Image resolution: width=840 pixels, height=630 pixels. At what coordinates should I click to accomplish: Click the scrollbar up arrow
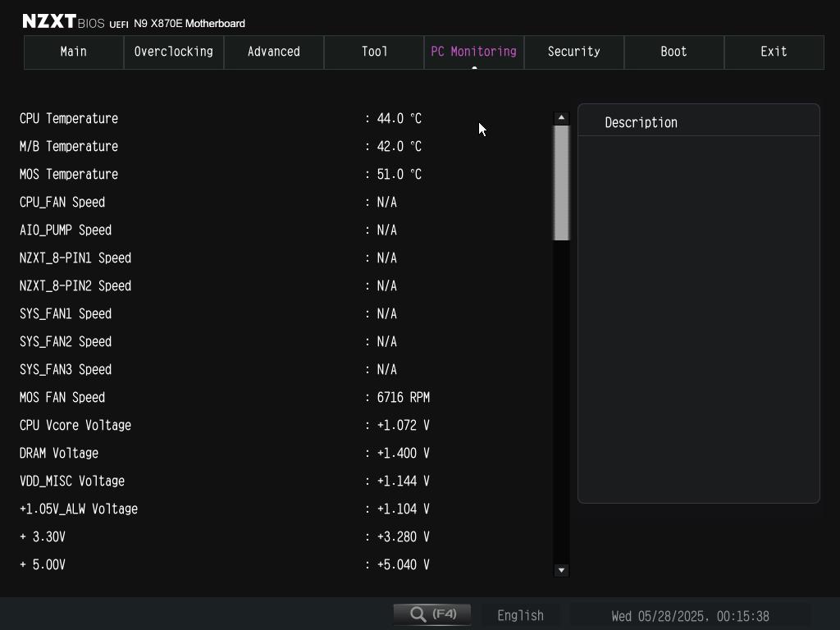coord(561,118)
